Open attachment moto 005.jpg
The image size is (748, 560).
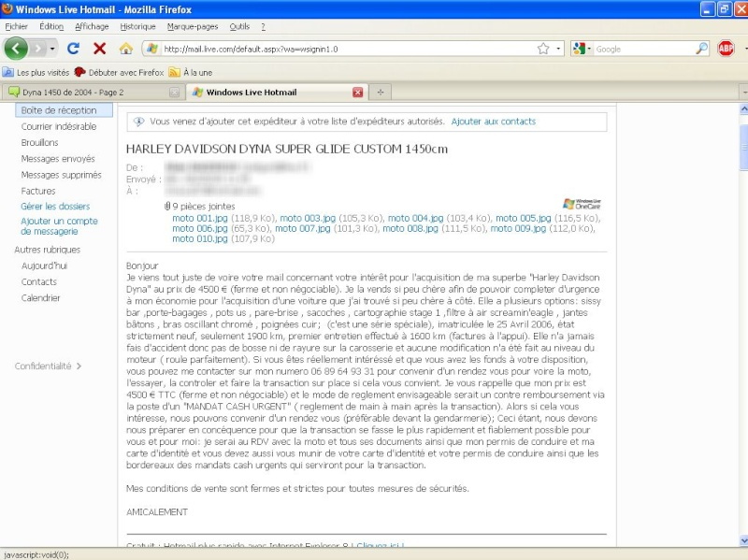[x=524, y=218]
